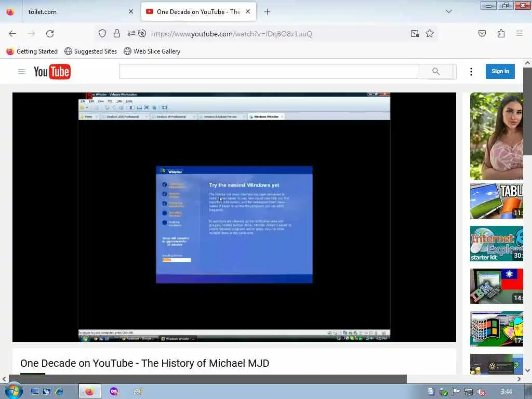This screenshot has height=399, width=532.
Task: Open Internet Explorer from the taskbar
Action: point(59,392)
